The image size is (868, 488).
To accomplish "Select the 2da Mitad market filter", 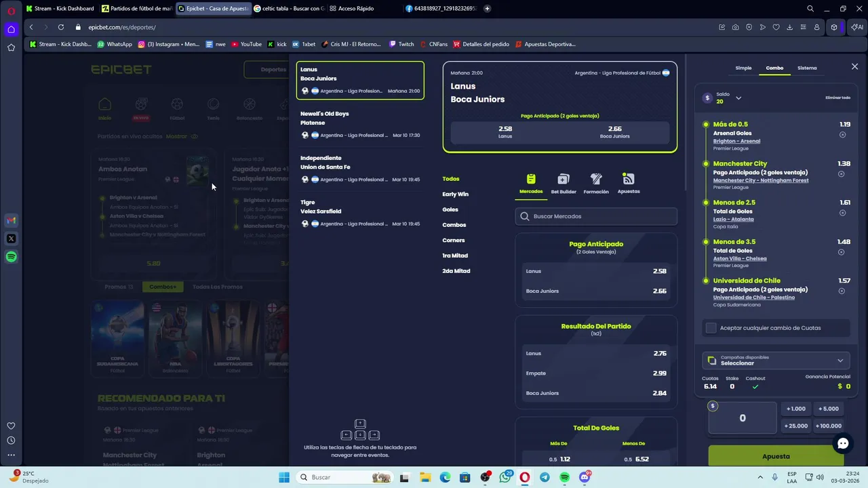I will [456, 271].
